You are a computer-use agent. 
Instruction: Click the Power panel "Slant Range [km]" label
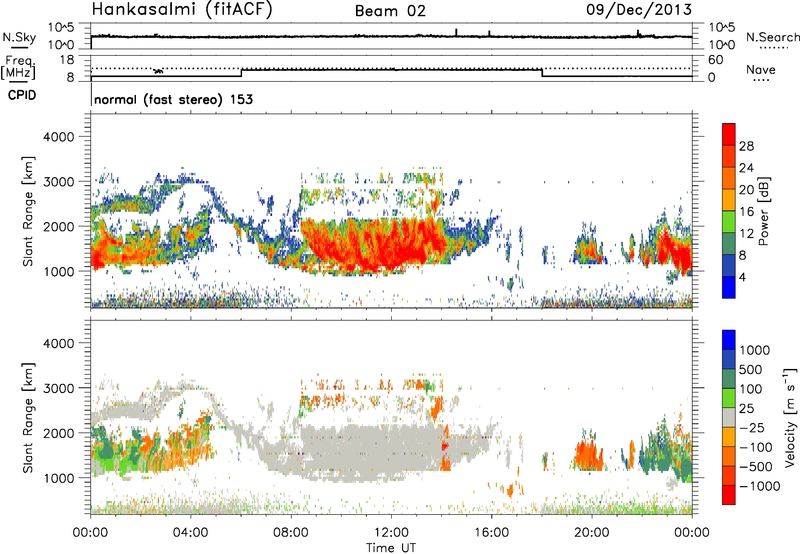click(x=28, y=211)
